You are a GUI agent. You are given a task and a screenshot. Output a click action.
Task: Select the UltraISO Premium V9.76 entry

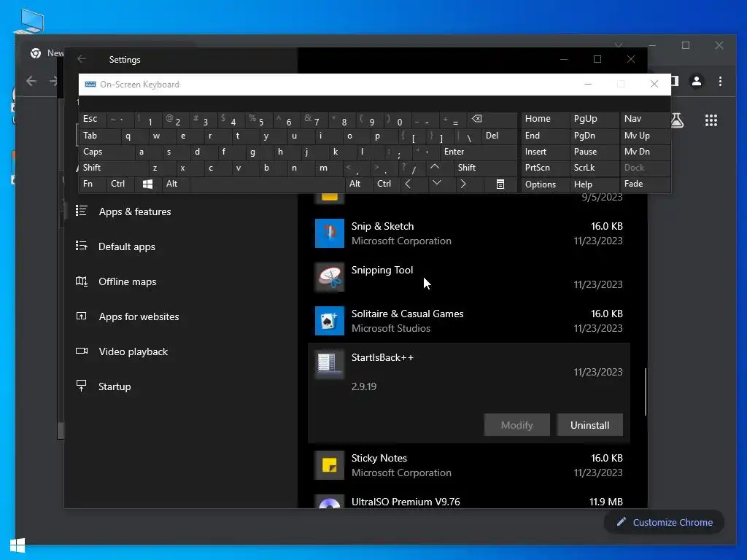pyautogui.click(x=469, y=502)
